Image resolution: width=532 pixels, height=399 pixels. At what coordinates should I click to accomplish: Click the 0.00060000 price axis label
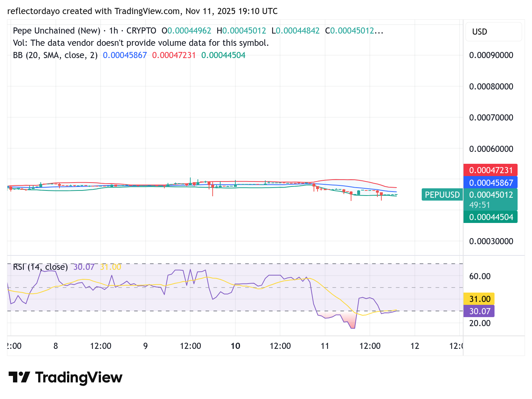[x=491, y=149]
